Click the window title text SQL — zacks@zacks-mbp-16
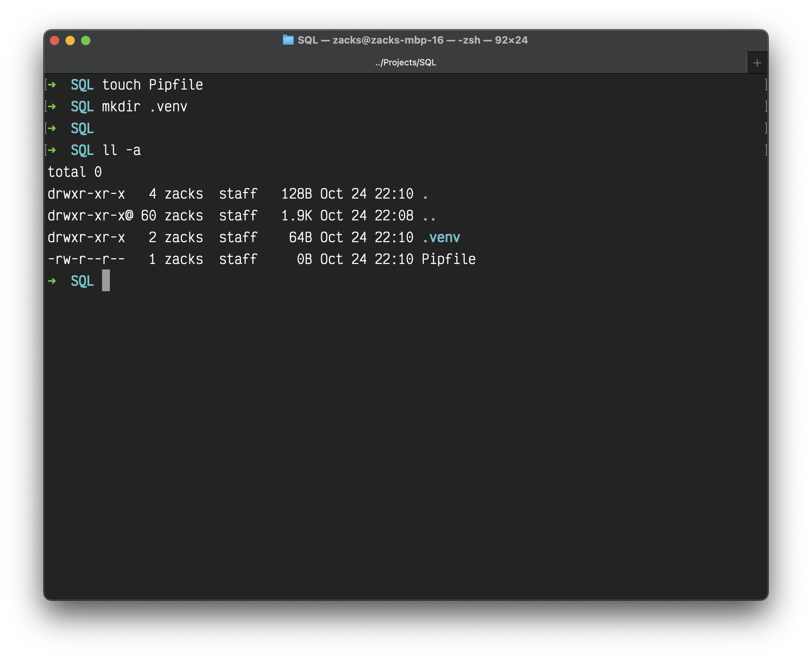Image resolution: width=812 pixels, height=658 pixels. (370, 40)
